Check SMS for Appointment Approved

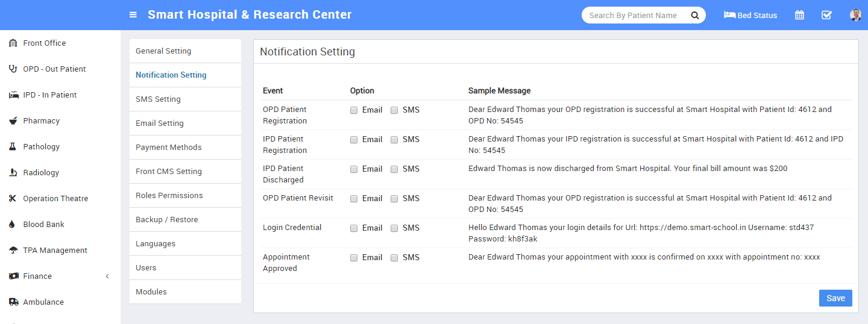394,258
